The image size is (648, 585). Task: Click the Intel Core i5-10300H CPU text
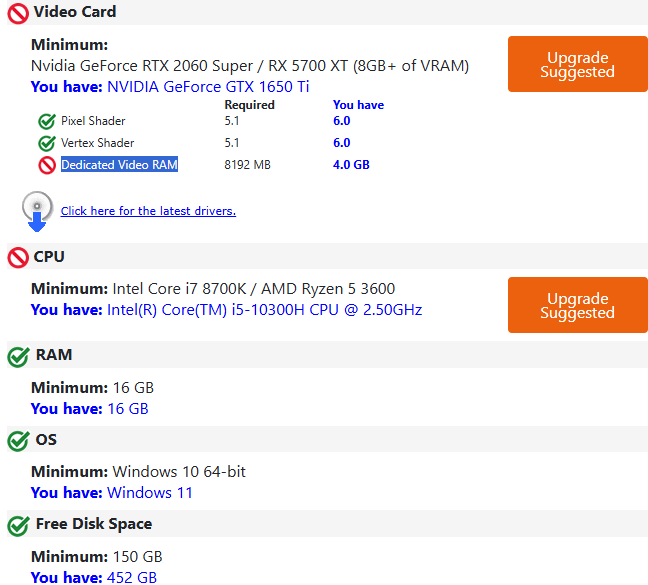pos(264,310)
